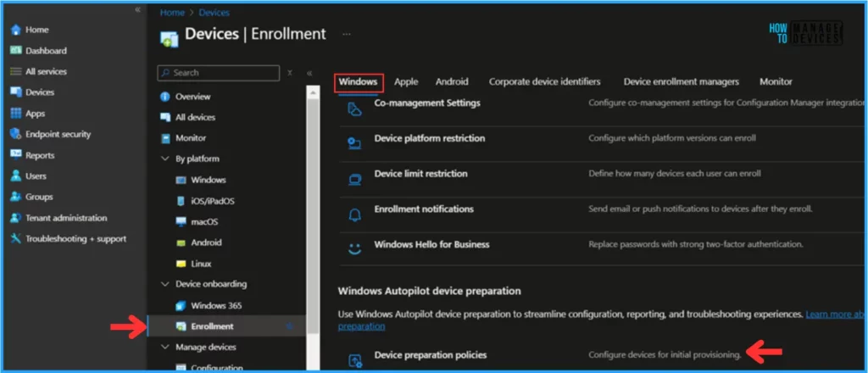The height and width of the screenshot is (373, 868).
Task: Select Windows 365 in Device onboarding
Action: (x=216, y=305)
